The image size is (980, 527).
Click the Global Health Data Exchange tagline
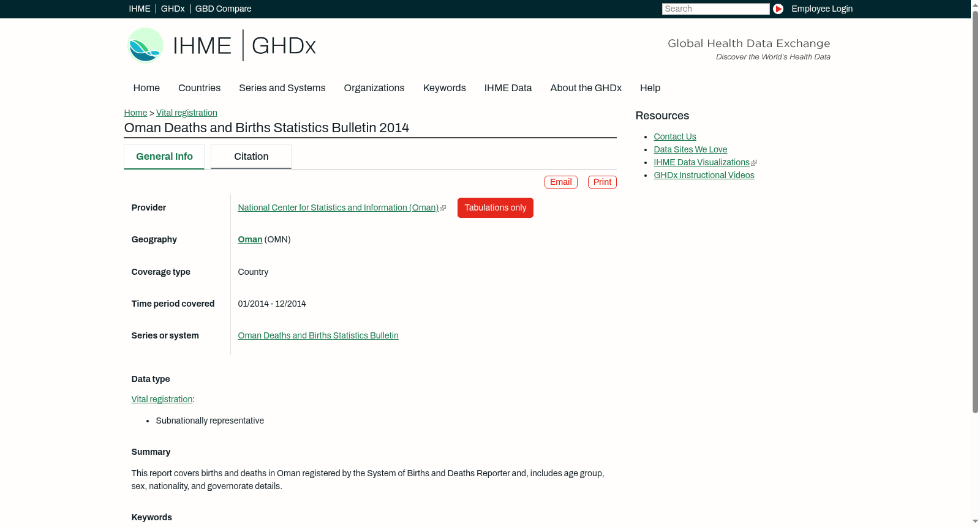(x=749, y=43)
